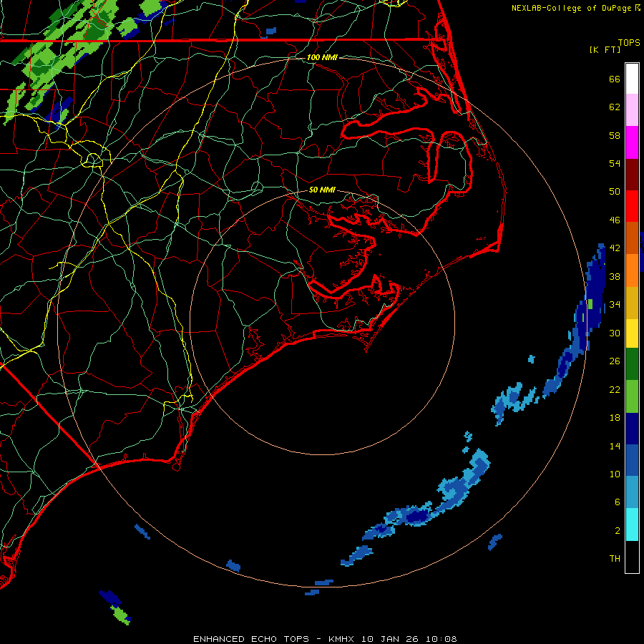Click the dark orange 42 kft legend color
The height and width of the screenshot is (644, 644).
pos(632,238)
